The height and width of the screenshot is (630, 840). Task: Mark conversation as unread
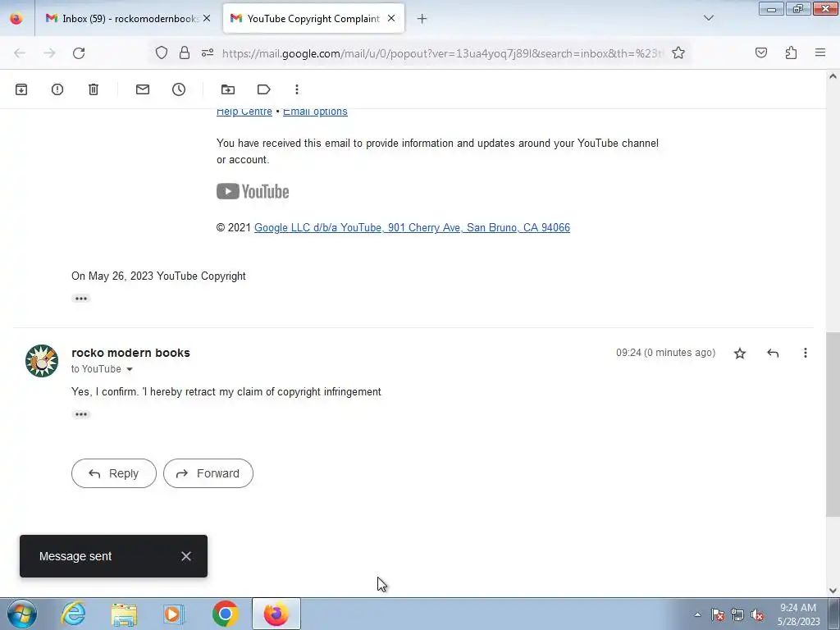(x=143, y=89)
